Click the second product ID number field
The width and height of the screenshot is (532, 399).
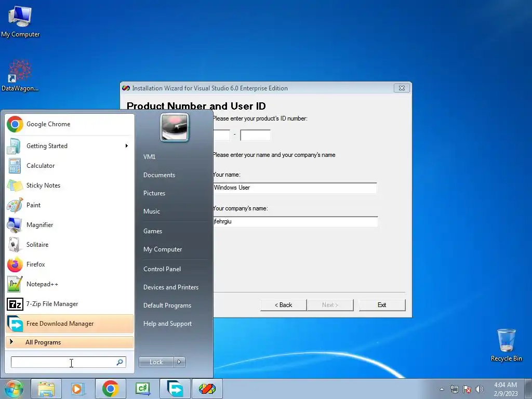point(255,135)
